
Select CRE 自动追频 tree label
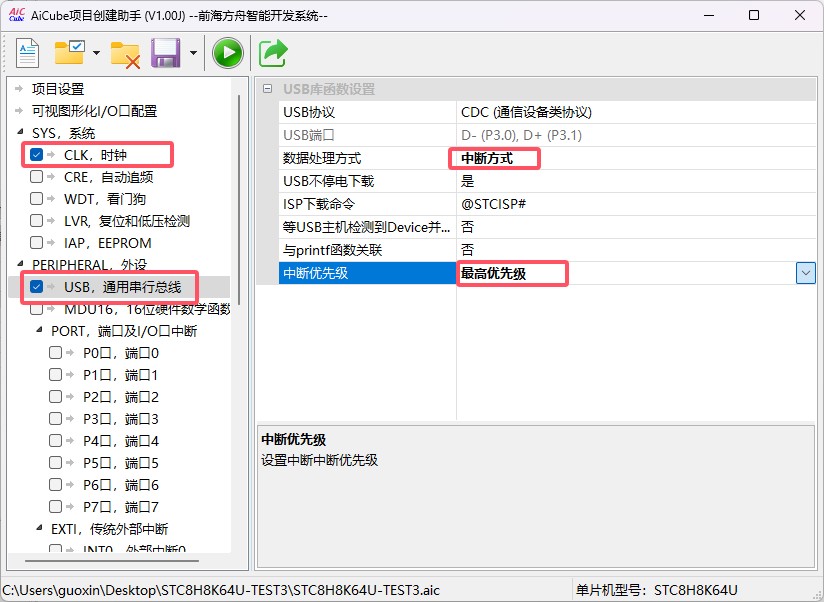pyautogui.click(x=109, y=177)
